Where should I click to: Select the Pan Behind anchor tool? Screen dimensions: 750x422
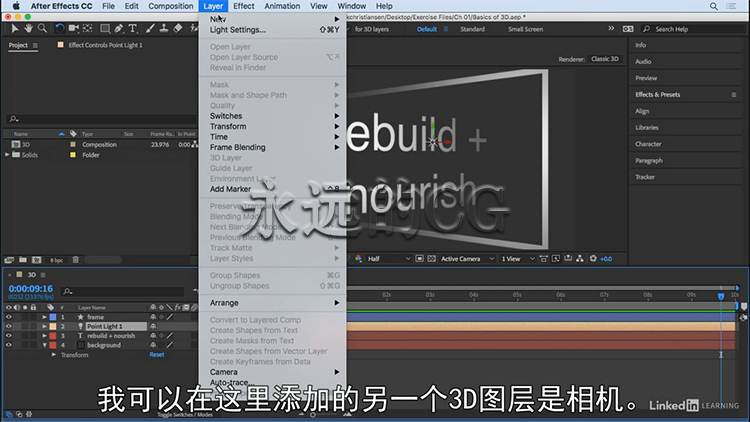point(88,29)
